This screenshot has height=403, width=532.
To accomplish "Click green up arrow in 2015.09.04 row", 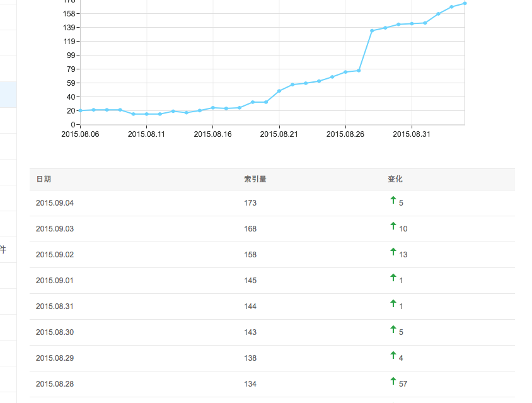I will (x=393, y=200).
